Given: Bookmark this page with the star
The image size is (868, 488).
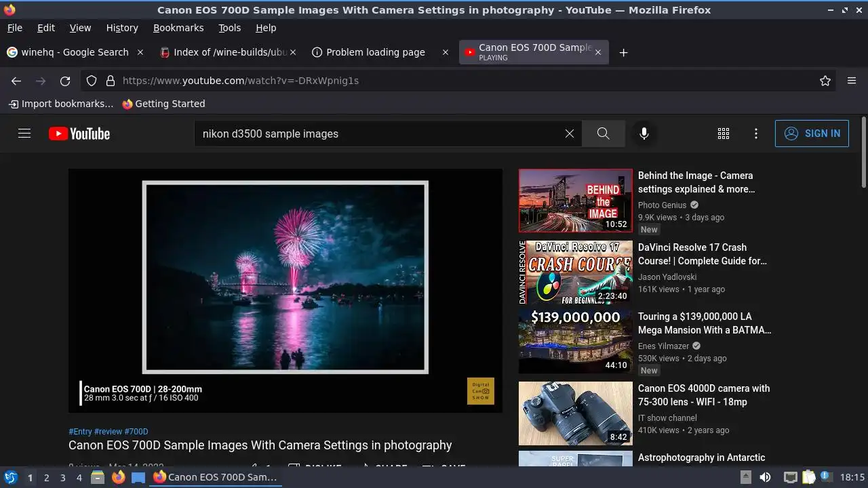Looking at the screenshot, I should tap(825, 81).
